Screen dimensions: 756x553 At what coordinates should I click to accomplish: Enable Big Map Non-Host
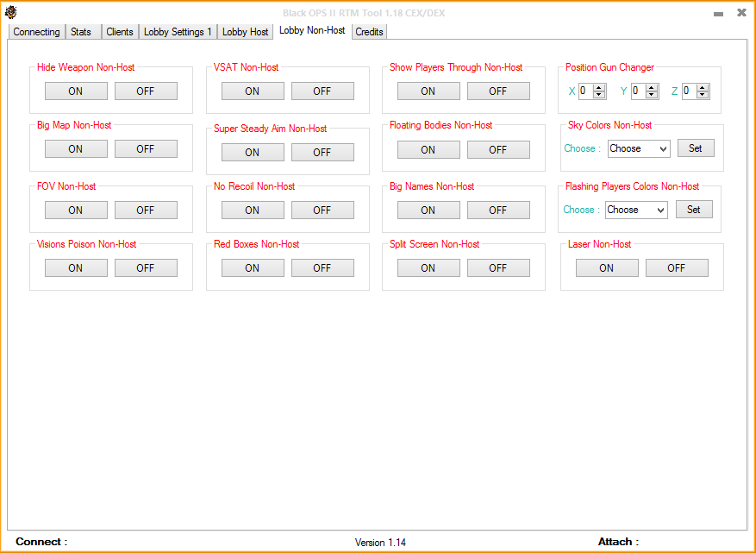[76, 149]
